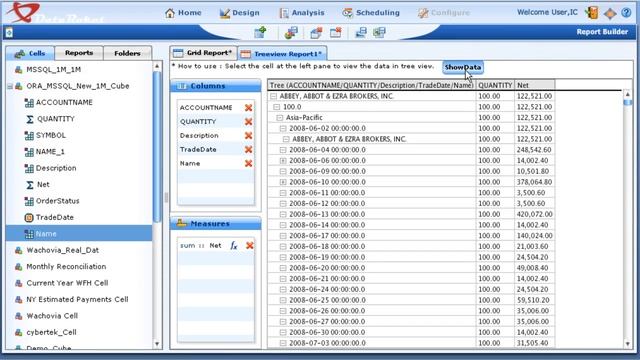The width and height of the screenshot is (640, 360).
Task: Open the Home menu
Action: (183, 13)
